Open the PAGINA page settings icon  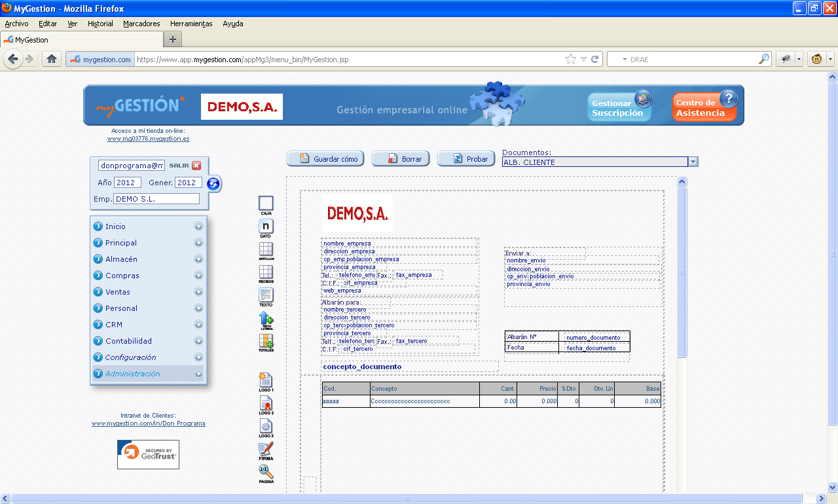coord(266,474)
